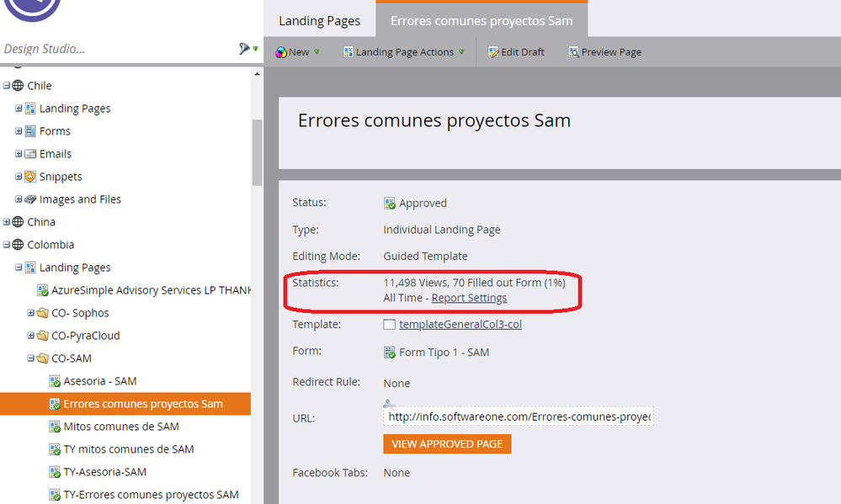Click the Colombia globe icon
The height and width of the screenshot is (504, 841).
pos(18,245)
